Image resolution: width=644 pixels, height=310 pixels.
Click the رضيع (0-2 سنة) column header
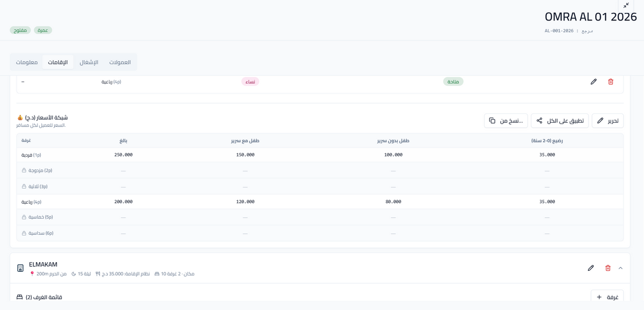(x=547, y=141)
